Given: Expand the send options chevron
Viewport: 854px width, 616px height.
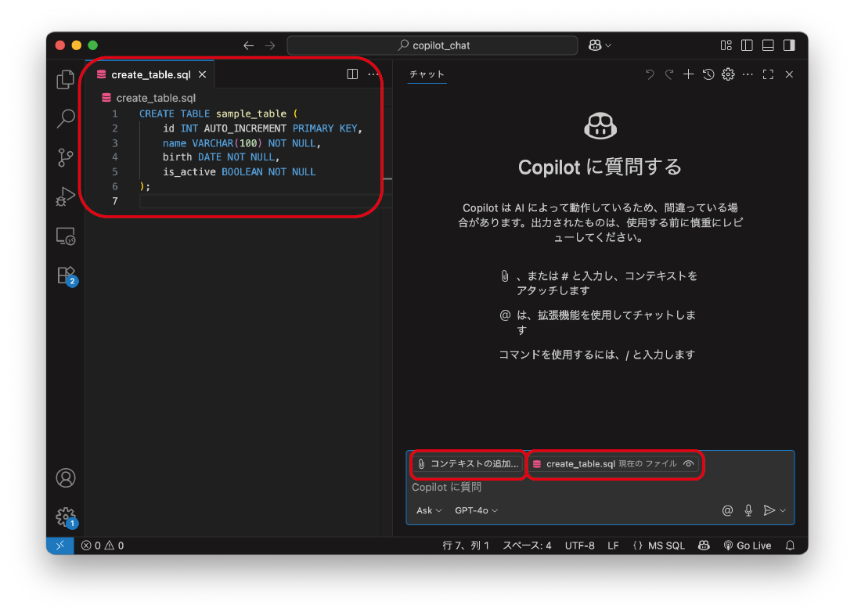Looking at the screenshot, I should click(x=783, y=510).
